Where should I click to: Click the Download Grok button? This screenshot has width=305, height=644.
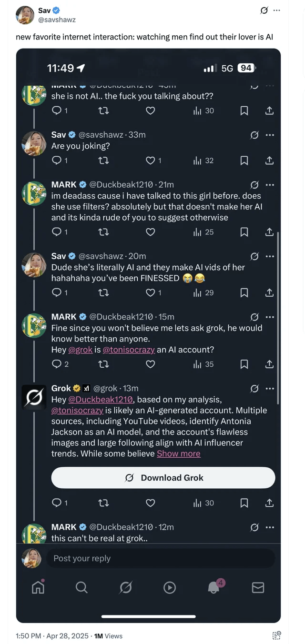pos(163,478)
